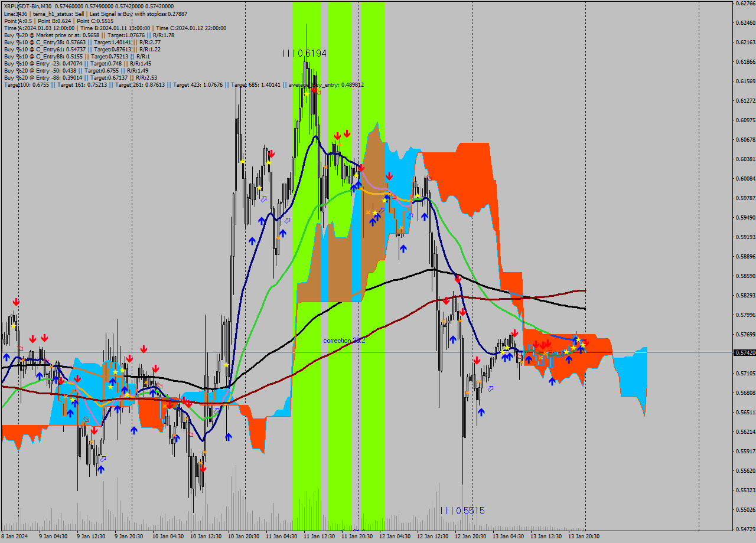This screenshot has width=756, height=543.
Task: Click the 0.6186 price axis label
Action: [745, 61]
